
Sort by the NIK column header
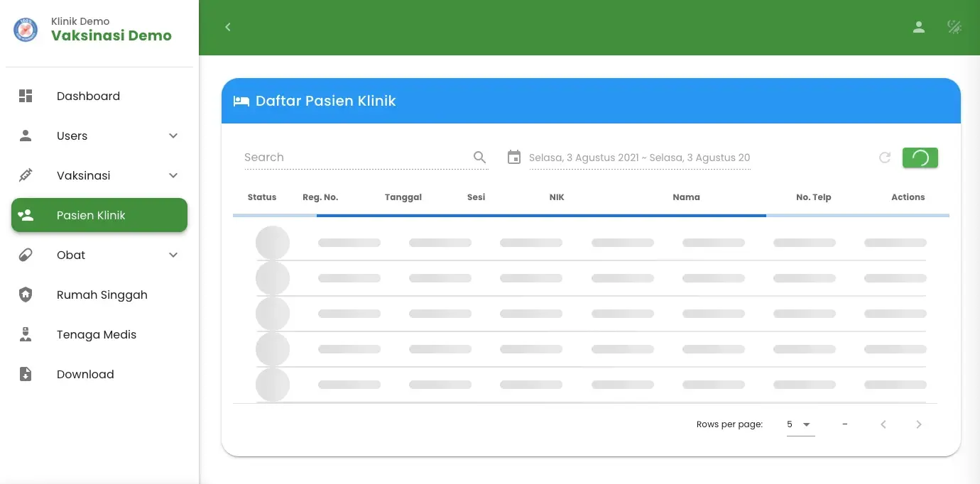557,197
